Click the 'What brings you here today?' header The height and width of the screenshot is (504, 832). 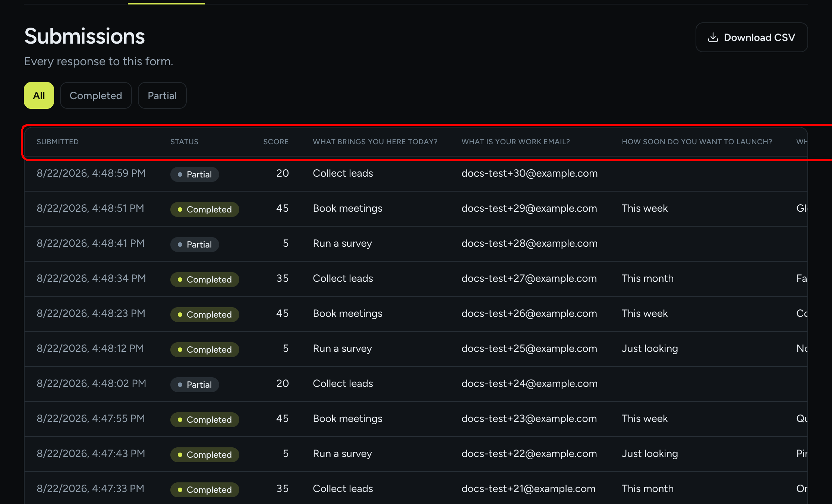pos(375,142)
